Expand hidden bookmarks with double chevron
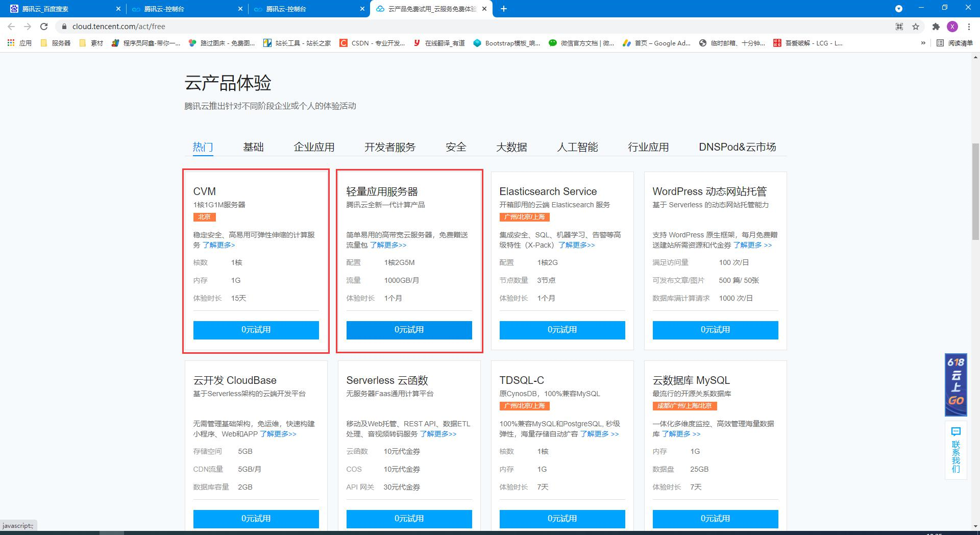The image size is (980, 535). pyautogui.click(x=923, y=43)
